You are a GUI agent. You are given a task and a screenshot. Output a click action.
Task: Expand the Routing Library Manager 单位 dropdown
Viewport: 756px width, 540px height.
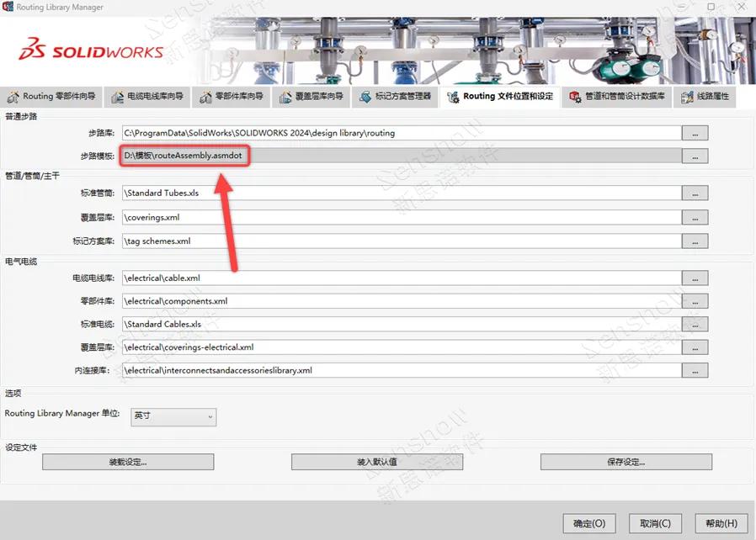tap(173, 416)
